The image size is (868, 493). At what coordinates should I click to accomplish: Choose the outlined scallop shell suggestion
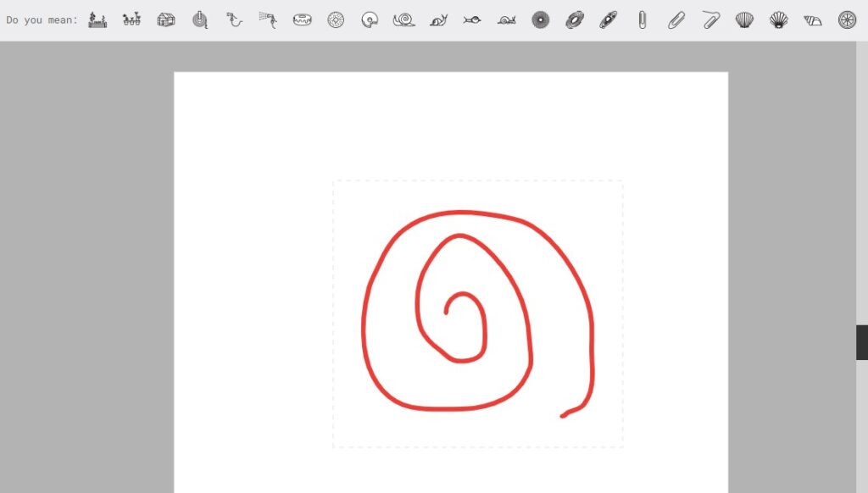tap(744, 20)
